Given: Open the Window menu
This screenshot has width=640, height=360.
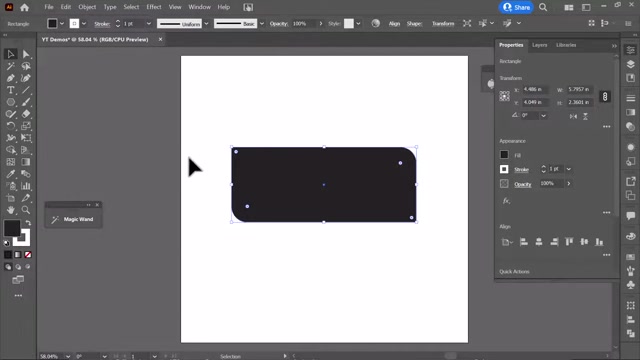Looking at the screenshot, I should (x=199, y=7).
